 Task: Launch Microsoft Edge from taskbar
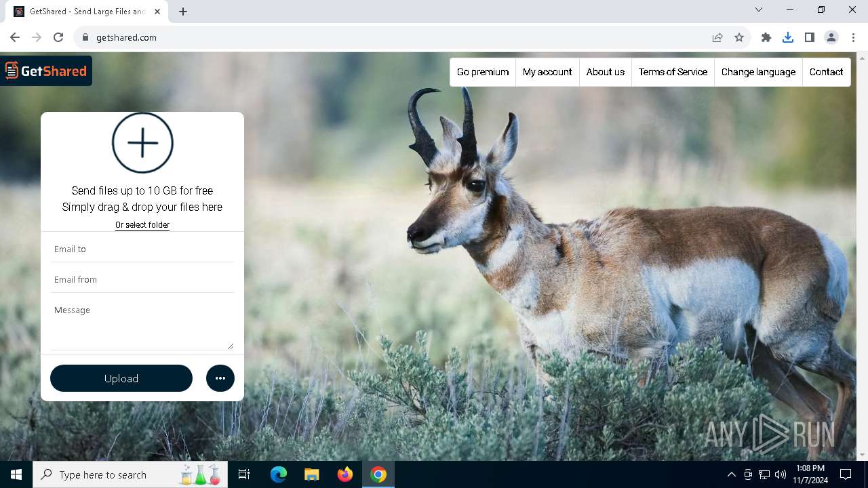[279, 474]
